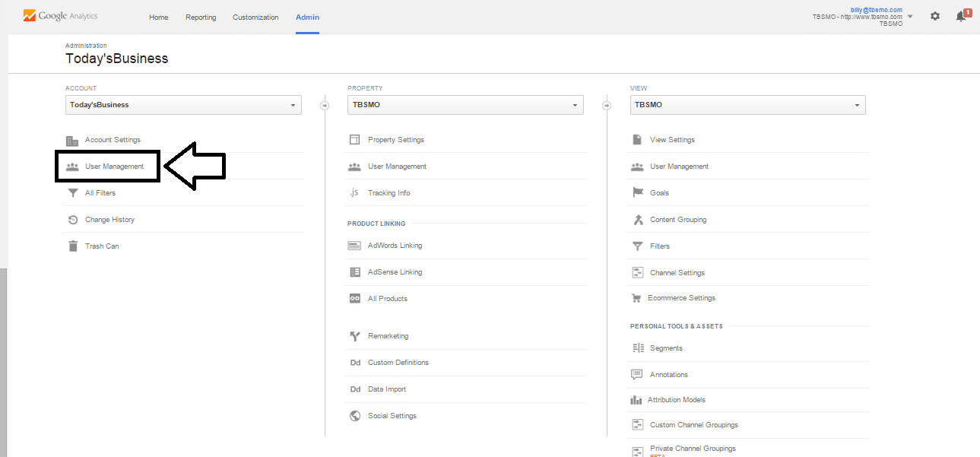Open the TBSMO view dropdown
The width and height of the screenshot is (980, 457).
(748, 105)
